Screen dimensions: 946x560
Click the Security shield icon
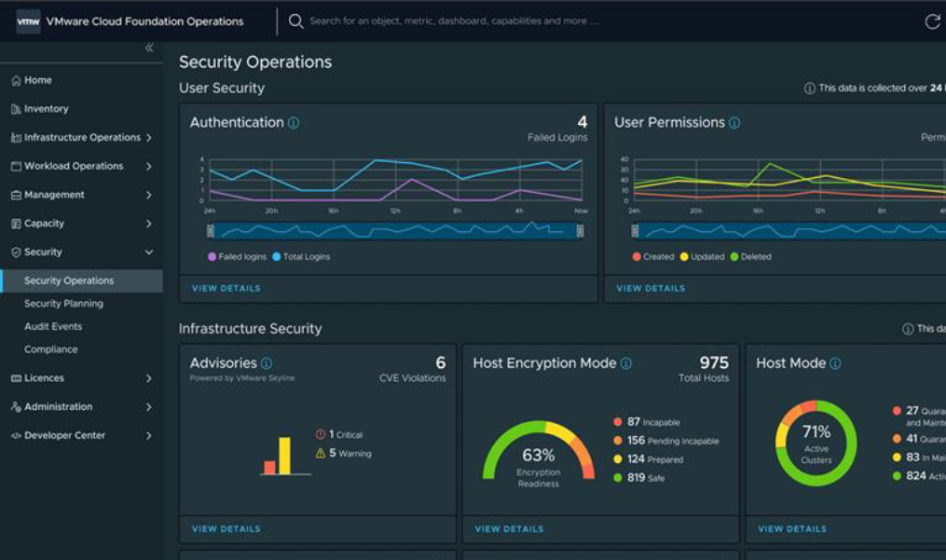(x=16, y=253)
